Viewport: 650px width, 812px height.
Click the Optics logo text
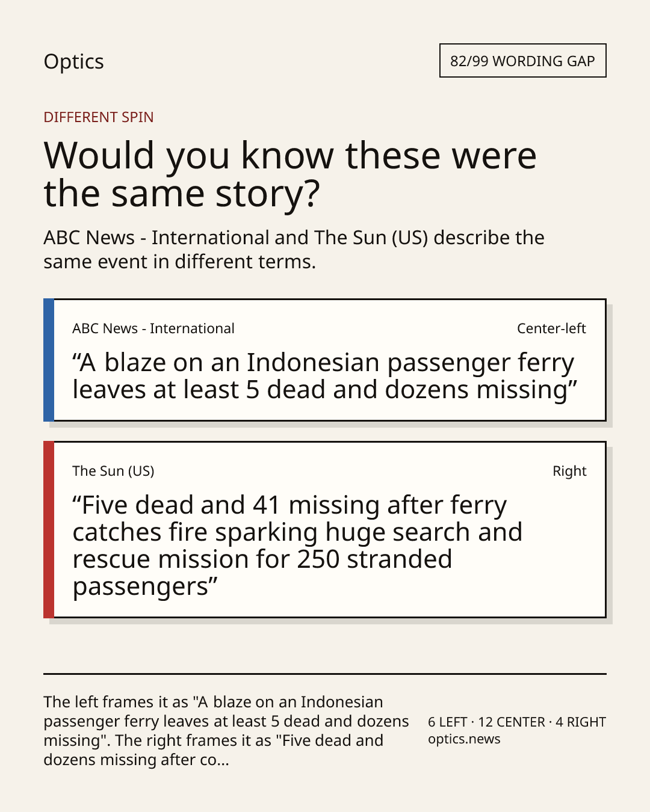(73, 61)
